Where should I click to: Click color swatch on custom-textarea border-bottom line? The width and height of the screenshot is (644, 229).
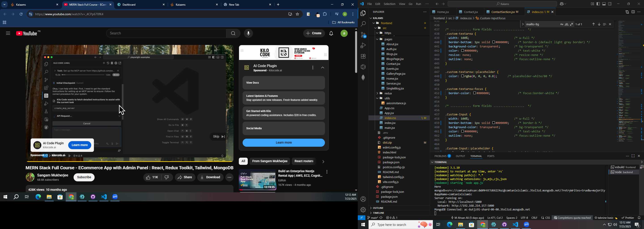[494, 42]
